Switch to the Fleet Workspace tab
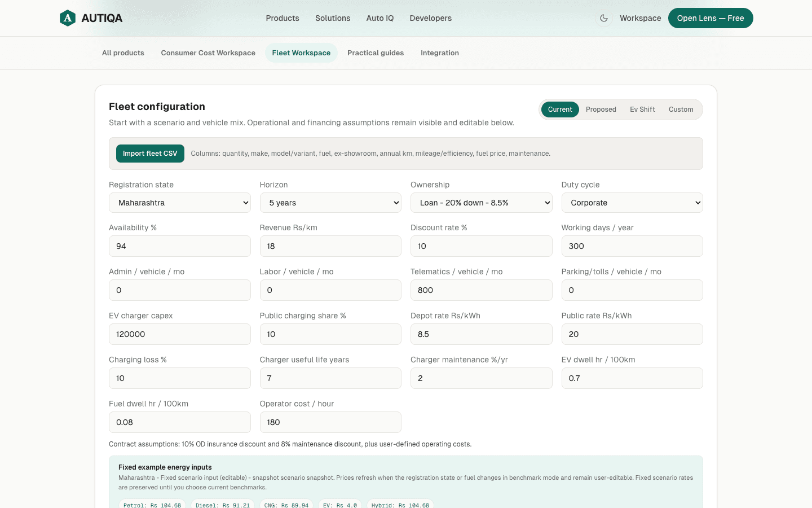The height and width of the screenshot is (508, 812). (301, 53)
